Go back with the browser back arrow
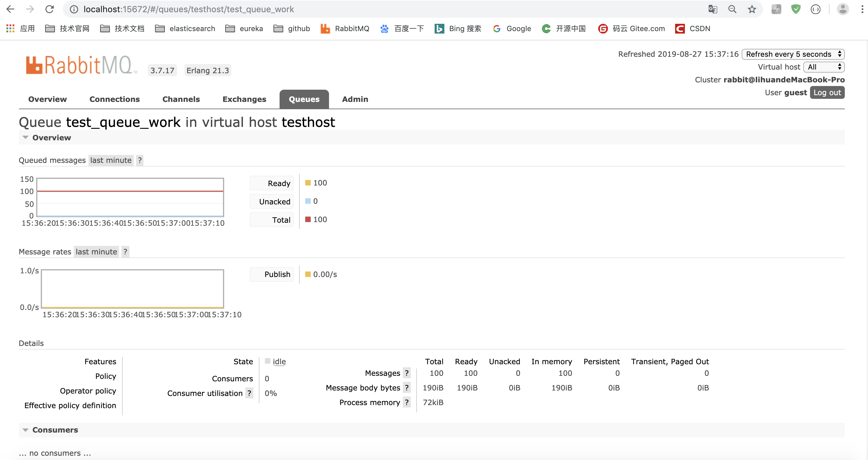 10,9
